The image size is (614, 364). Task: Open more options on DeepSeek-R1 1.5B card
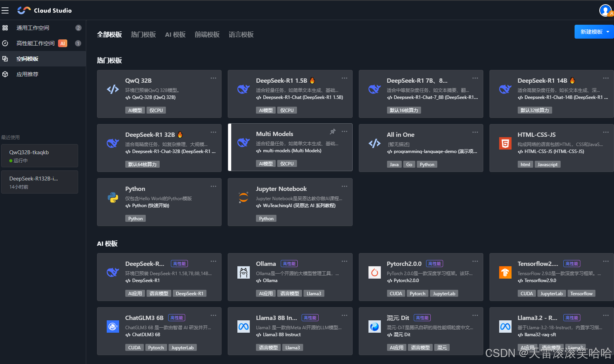[345, 78]
